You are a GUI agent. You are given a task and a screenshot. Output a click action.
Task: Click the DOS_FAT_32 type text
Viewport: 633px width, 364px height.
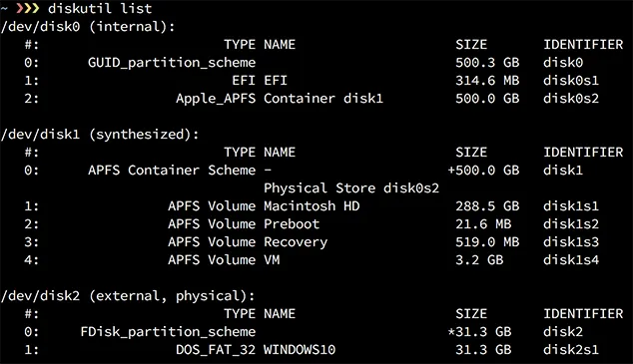click(x=216, y=350)
